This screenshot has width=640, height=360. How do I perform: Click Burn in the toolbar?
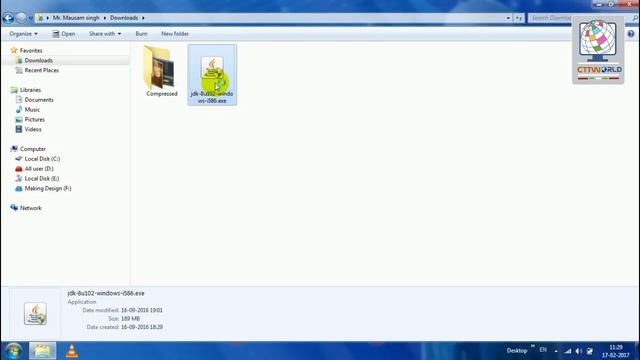pyautogui.click(x=141, y=34)
